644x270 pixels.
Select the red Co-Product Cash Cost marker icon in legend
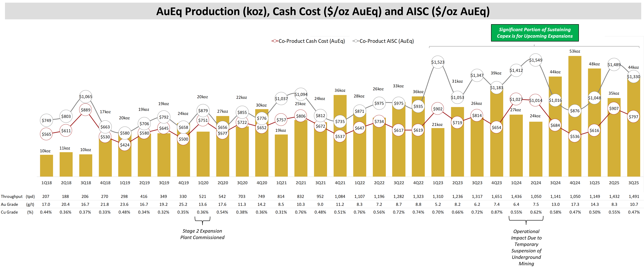point(275,41)
